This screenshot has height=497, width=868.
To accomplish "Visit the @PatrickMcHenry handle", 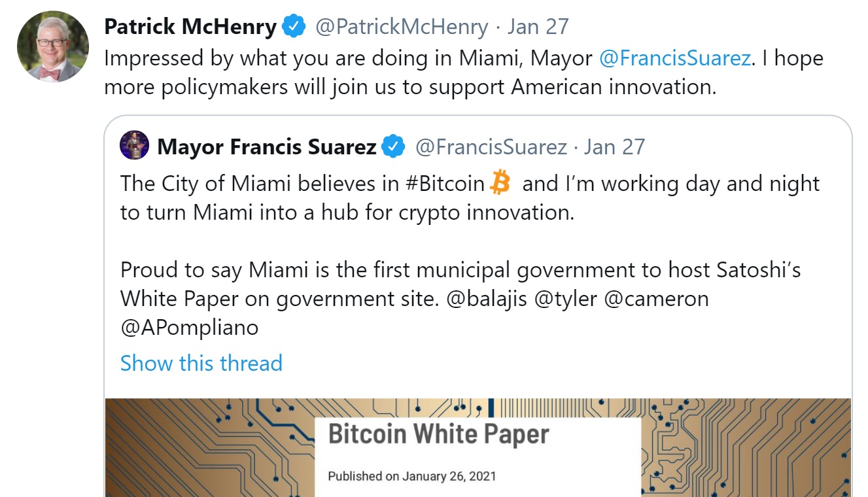I will (402, 27).
